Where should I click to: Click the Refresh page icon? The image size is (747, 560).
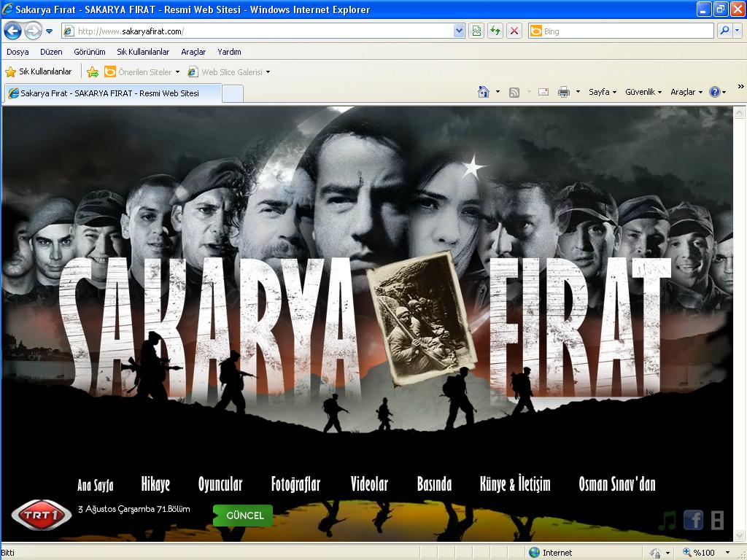tap(495, 31)
